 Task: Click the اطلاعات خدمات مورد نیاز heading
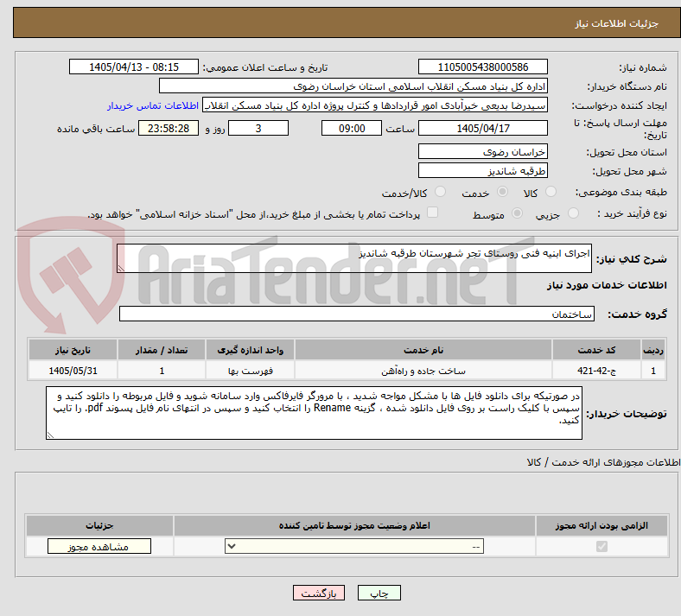[607, 285]
